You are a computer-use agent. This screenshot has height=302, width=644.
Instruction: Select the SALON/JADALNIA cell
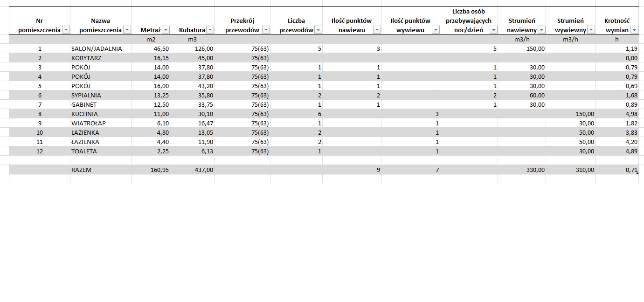pos(97,48)
